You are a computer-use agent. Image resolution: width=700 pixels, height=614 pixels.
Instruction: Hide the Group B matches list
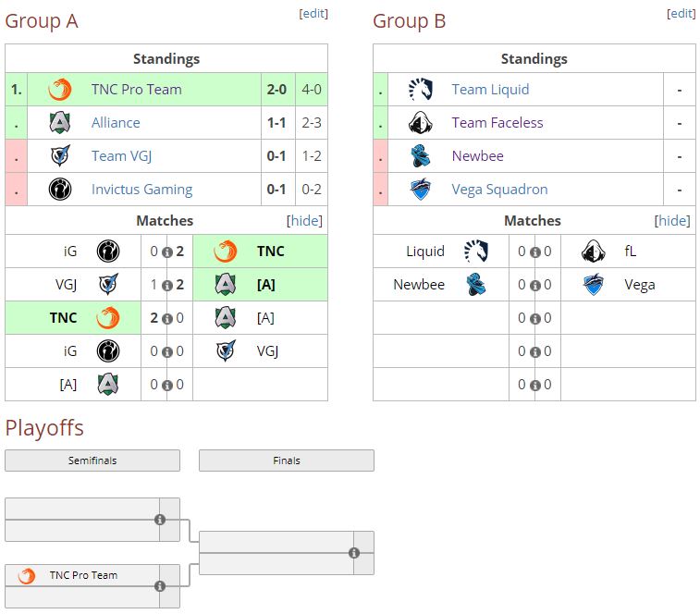pyautogui.click(x=672, y=221)
